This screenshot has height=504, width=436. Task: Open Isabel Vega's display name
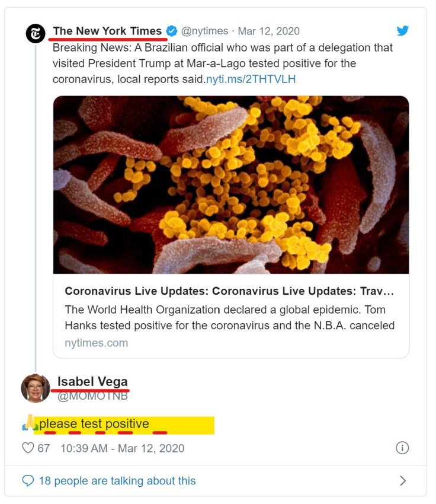92,381
